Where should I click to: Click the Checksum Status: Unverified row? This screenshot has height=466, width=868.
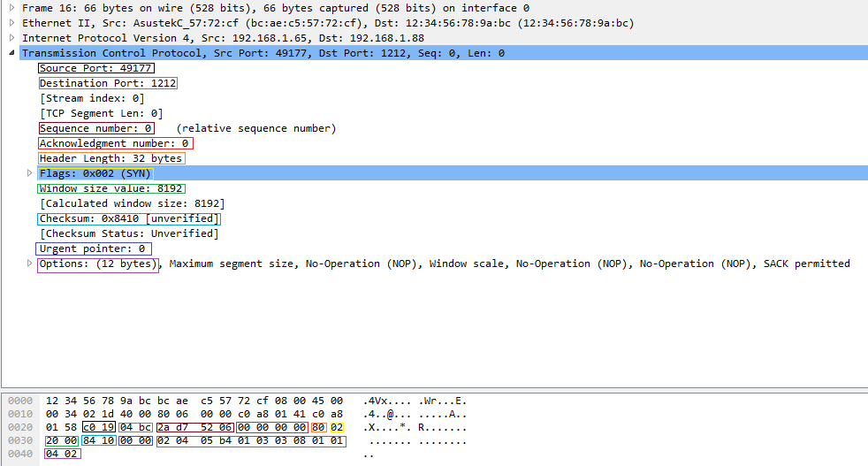coord(129,233)
